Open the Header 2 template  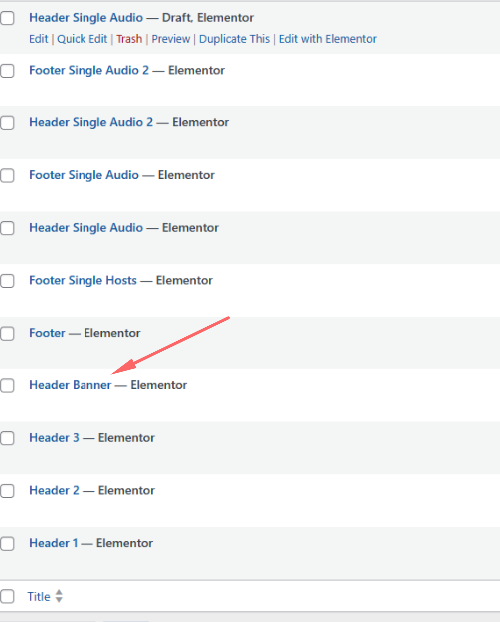[54, 490]
